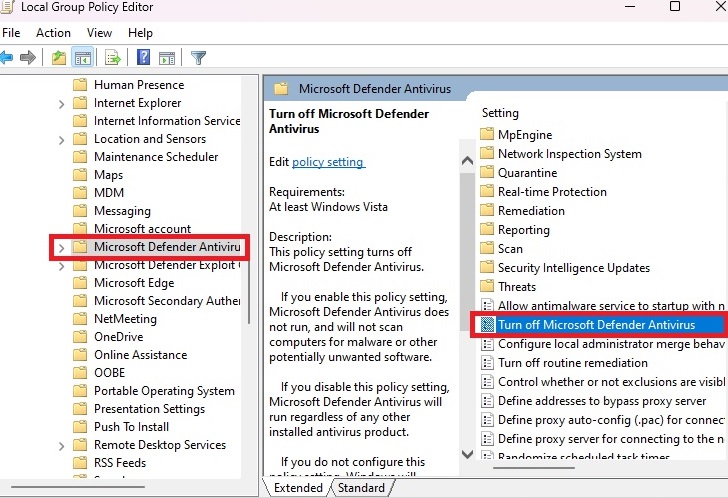Image resolution: width=728 pixels, height=498 pixels.
Task: Click the Turn off Microsoft Defender Antivirus policy icon
Action: pos(487,325)
